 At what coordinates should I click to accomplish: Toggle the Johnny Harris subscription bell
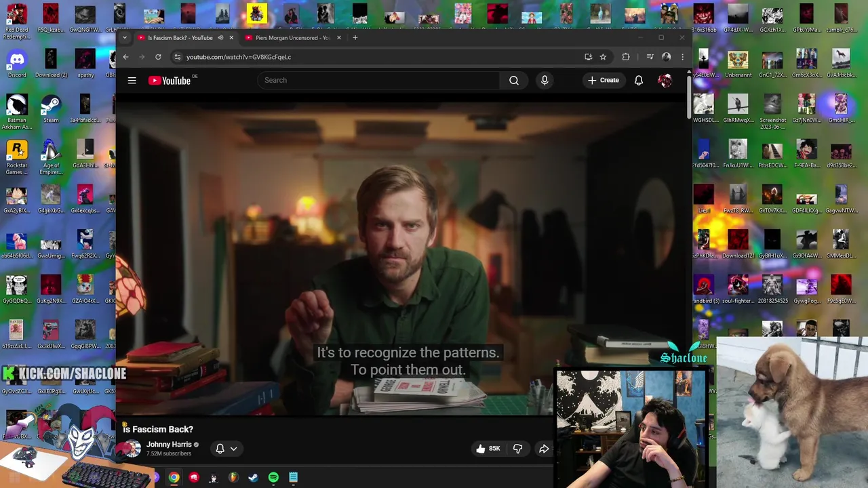tap(220, 449)
